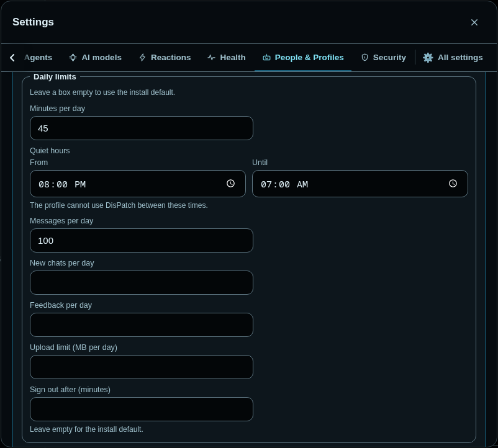The height and width of the screenshot is (448, 498).
Task: Switch to the AI models tab
Action: point(95,58)
